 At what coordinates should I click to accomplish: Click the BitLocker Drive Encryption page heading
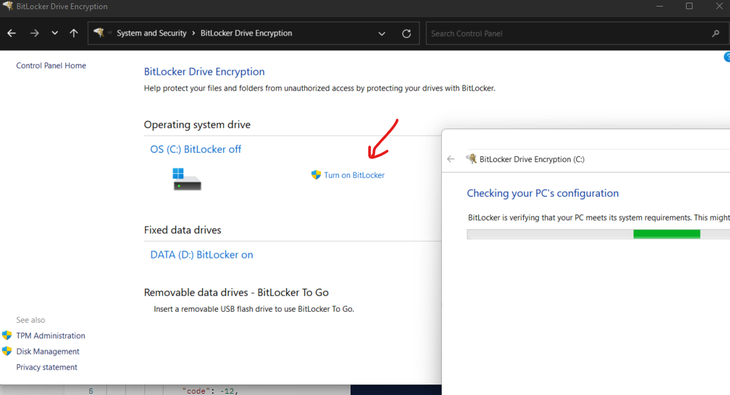(204, 72)
